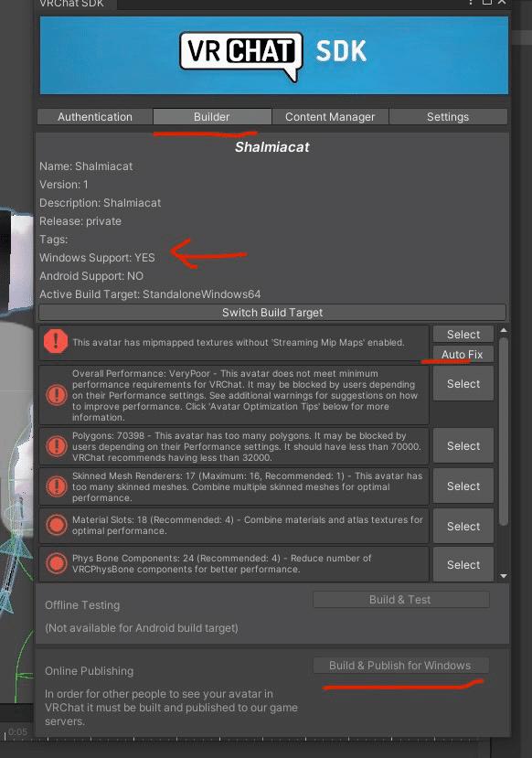Open the Authentication tab

pos(95,116)
